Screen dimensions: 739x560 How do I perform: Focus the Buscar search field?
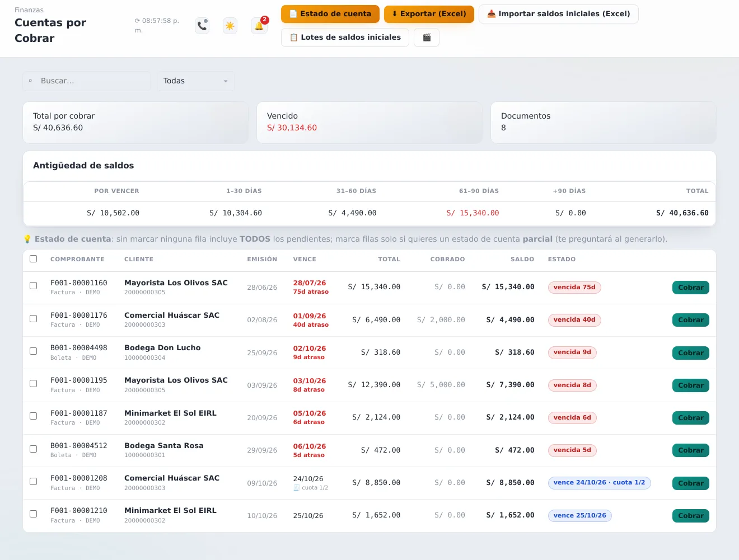click(87, 81)
